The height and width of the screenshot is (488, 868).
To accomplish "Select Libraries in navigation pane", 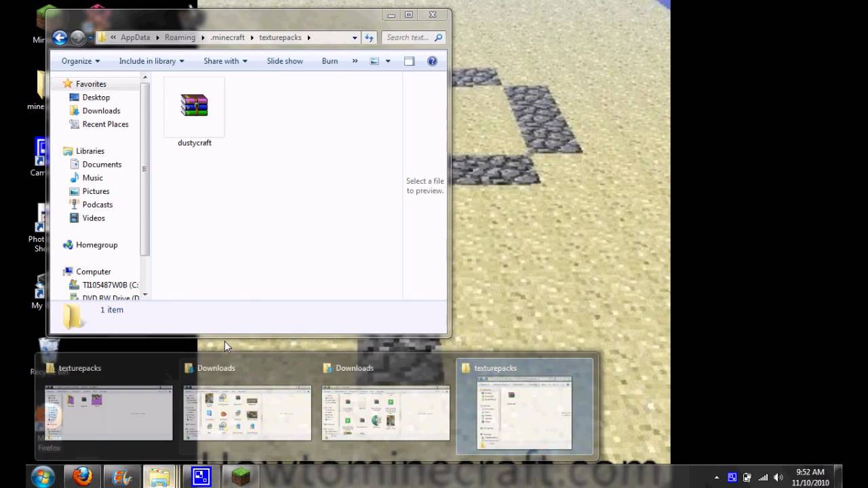I will pyautogui.click(x=90, y=151).
